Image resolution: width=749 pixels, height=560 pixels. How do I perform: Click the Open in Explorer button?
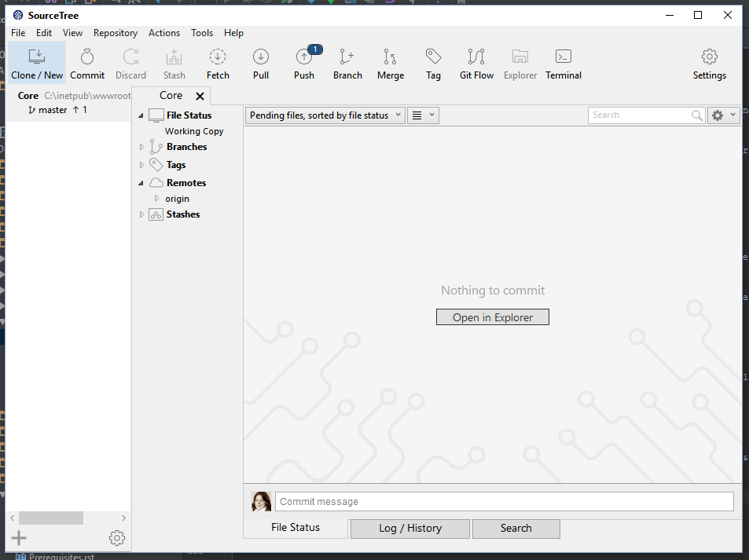[493, 317]
